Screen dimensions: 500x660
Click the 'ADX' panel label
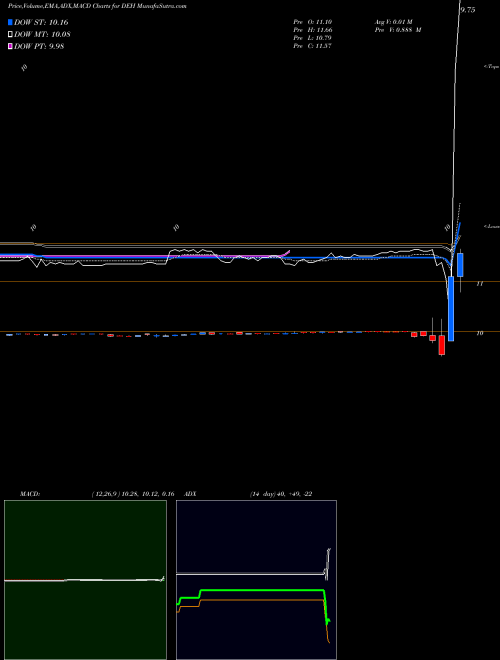click(191, 494)
